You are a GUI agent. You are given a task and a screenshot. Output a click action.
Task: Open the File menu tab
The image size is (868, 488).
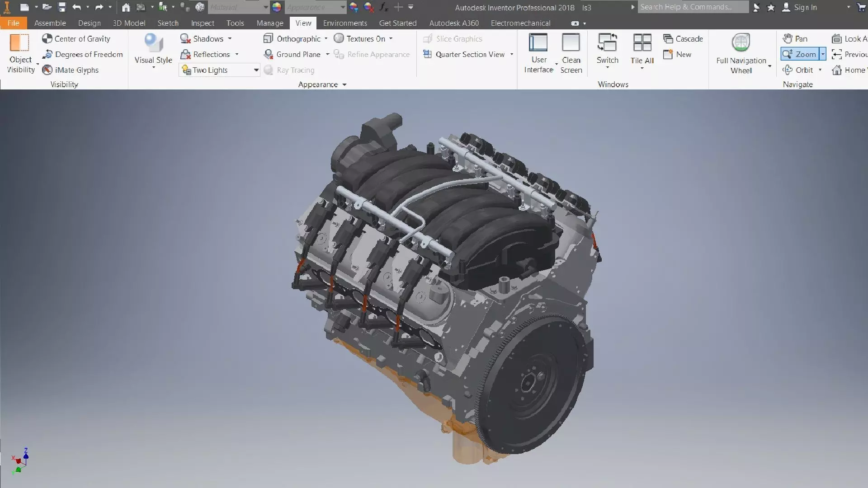14,23
